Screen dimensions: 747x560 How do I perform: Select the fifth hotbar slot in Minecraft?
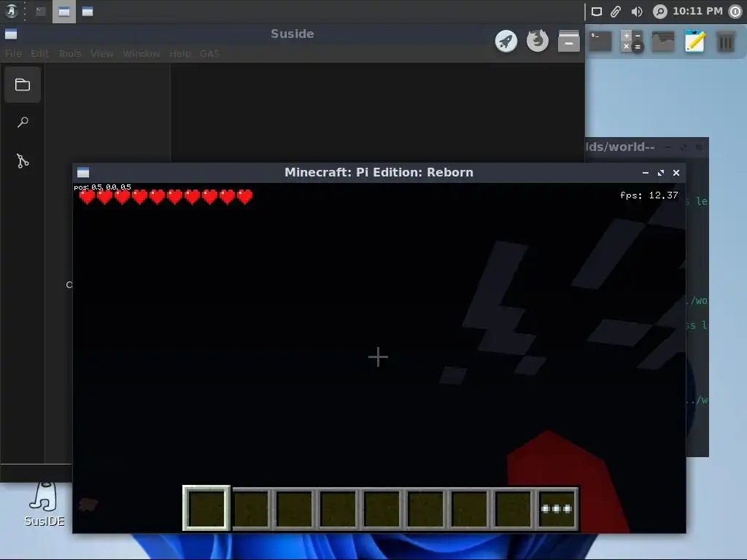(x=382, y=509)
